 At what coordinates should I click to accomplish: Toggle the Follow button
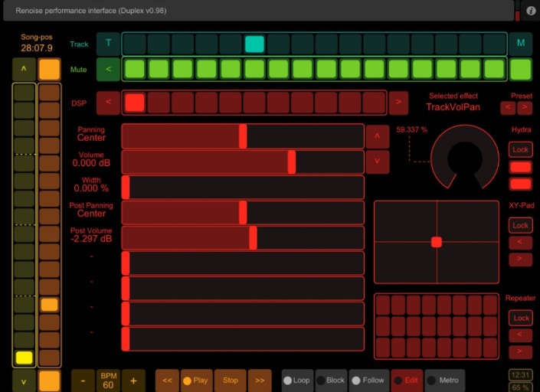coord(369,381)
